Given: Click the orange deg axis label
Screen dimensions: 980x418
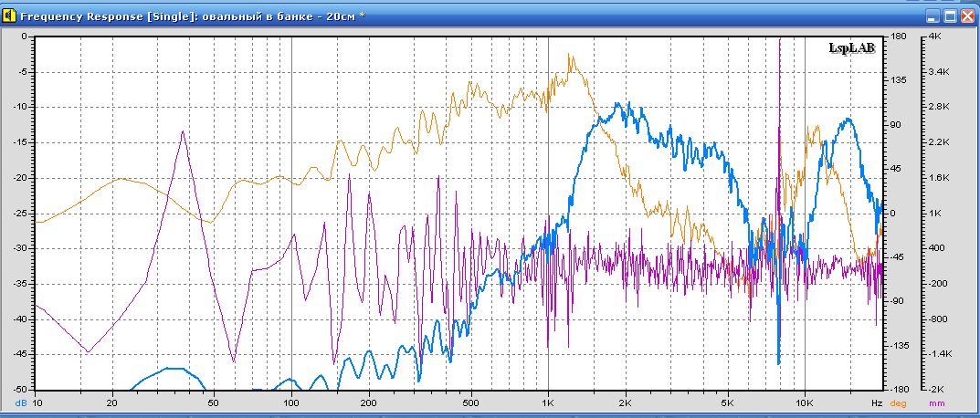Looking at the screenshot, I should tap(899, 403).
